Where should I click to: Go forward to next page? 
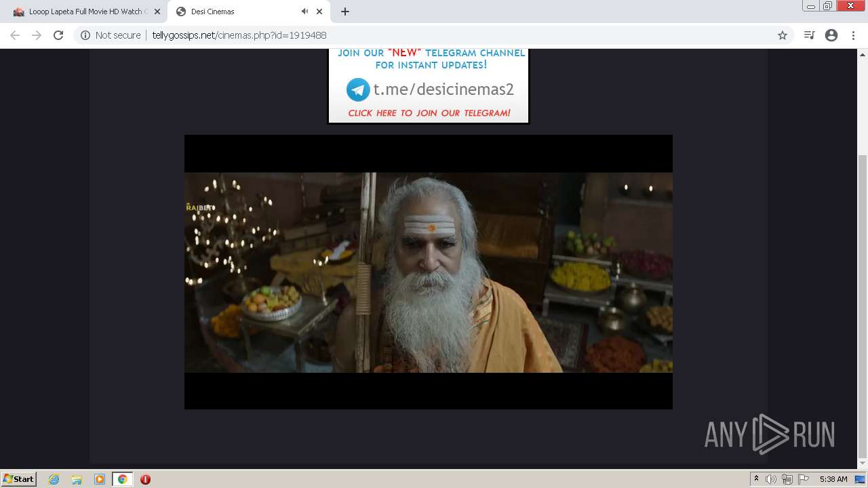click(37, 35)
